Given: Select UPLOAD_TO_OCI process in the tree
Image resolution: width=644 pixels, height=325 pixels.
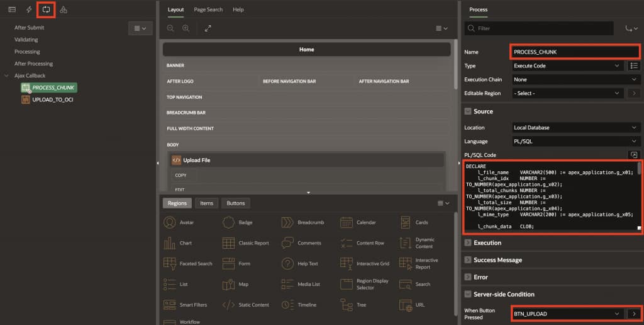Looking at the screenshot, I should pos(52,100).
